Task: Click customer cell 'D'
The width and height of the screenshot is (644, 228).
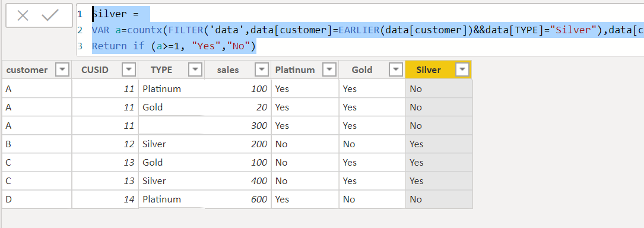Action: (x=37, y=199)
